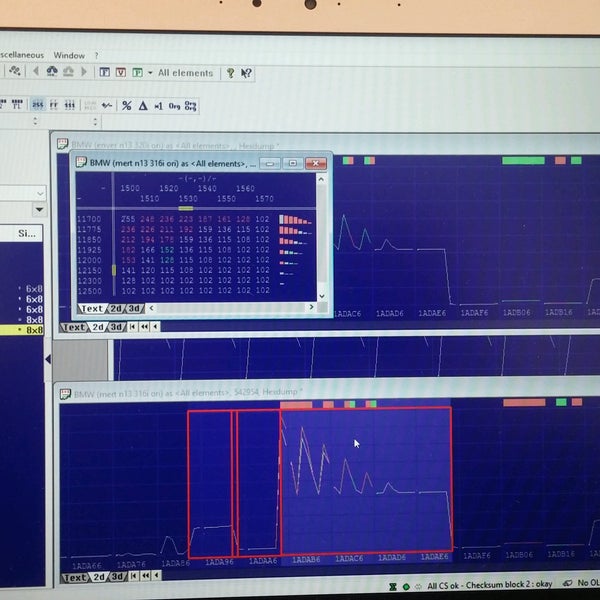Toggle binary 111 number display

70,105
